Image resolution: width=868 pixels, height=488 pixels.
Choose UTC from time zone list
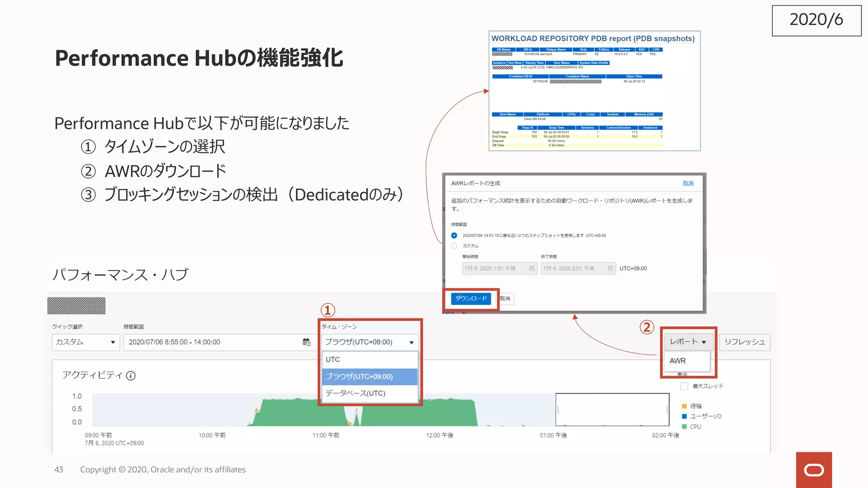pyautogui.click(x=370, y=360)
